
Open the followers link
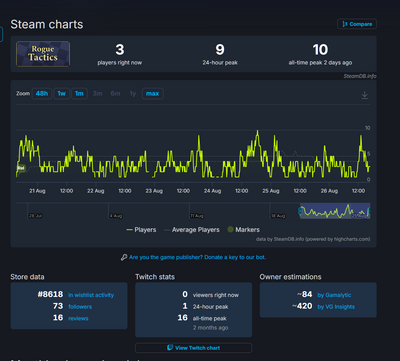pyautogui.click(x=80, y=307)
